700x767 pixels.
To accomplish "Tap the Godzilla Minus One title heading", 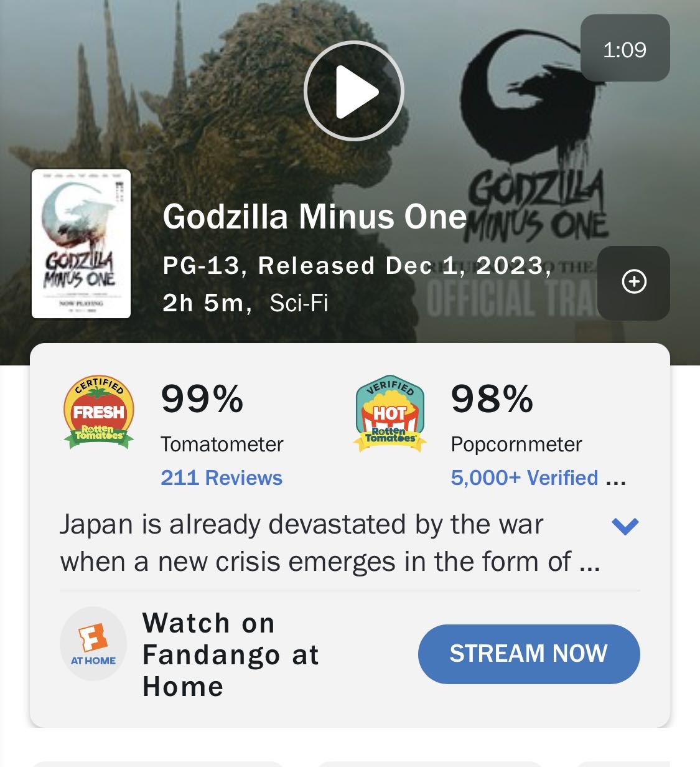I will tap(315, 217).
